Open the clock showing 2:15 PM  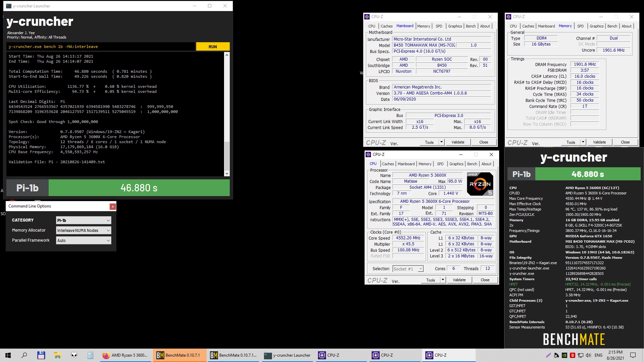tap(615, 355)
